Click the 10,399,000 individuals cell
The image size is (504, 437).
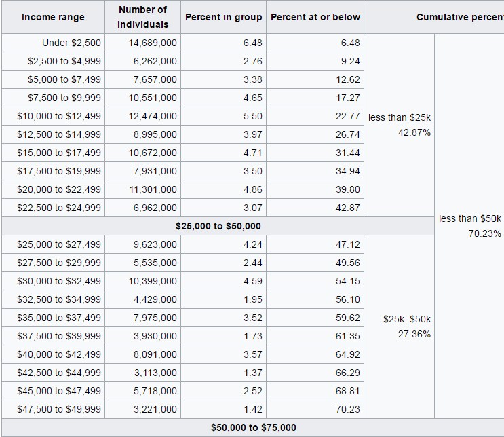[153, 281]
